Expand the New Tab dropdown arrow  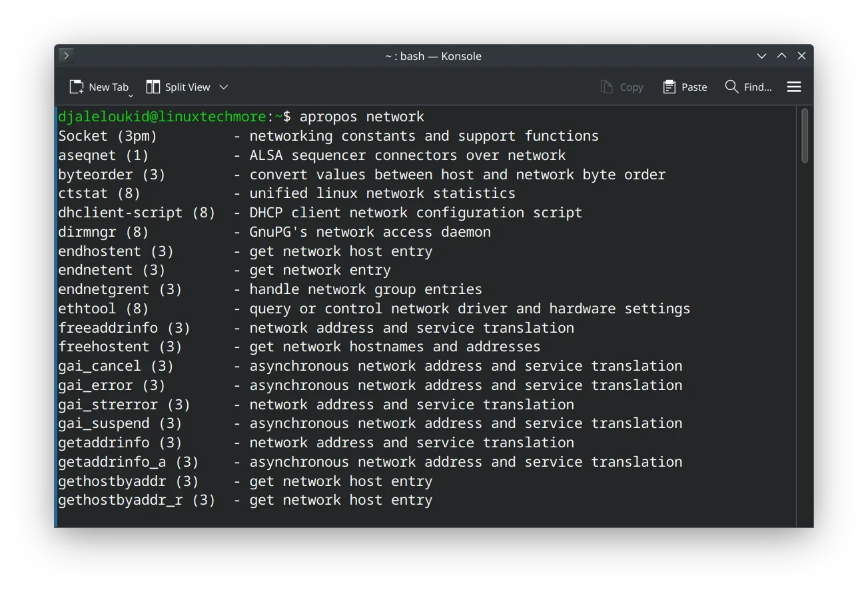pos(131,95)
